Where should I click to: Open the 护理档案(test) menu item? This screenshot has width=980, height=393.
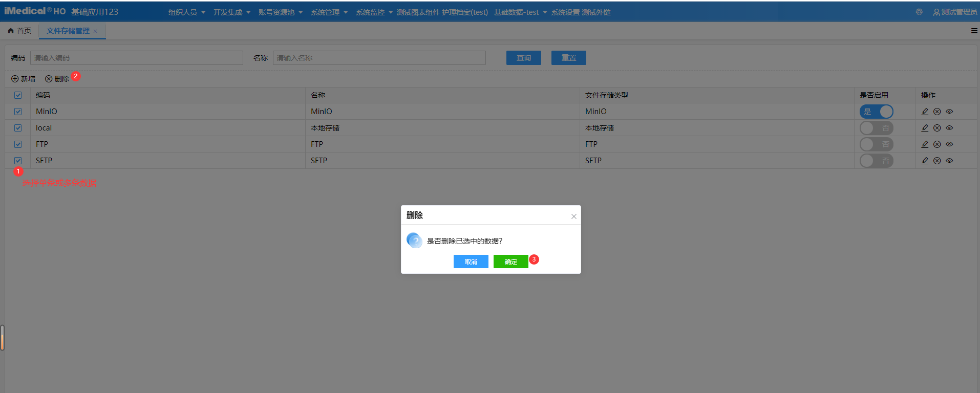click(x=465, y=12)
